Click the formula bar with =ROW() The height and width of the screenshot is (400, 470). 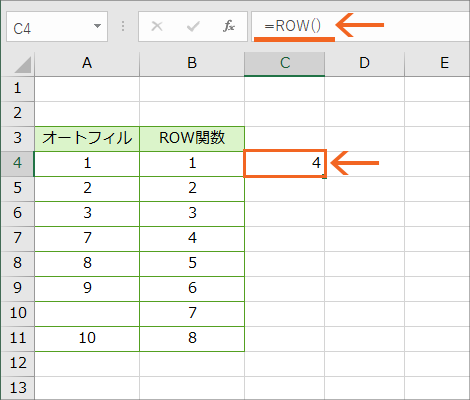point(361,27)
